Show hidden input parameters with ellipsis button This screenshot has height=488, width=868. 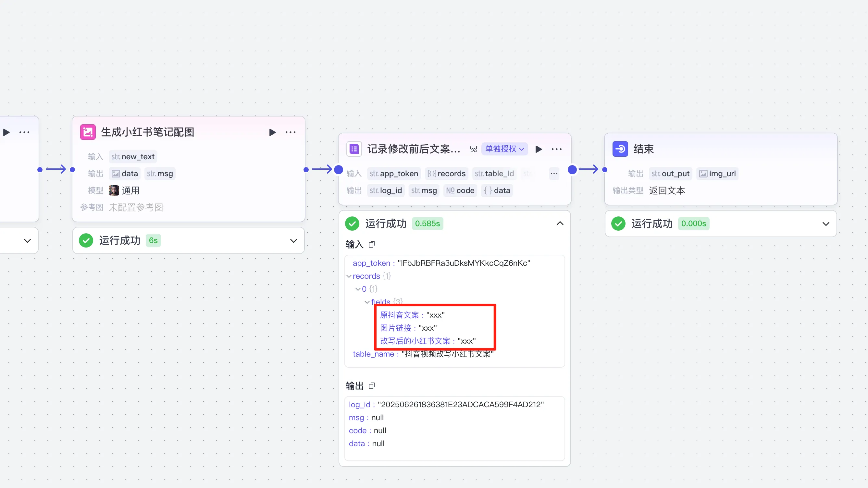[x=554, y=174]
